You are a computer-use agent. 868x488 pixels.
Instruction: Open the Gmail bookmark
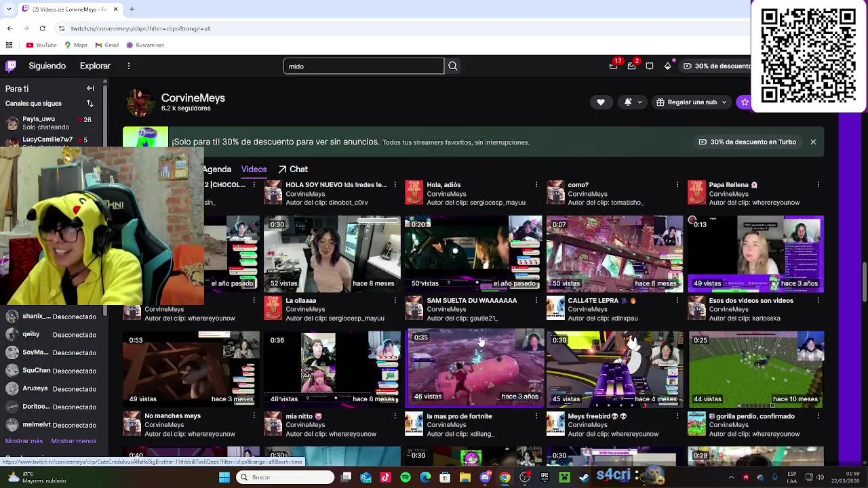107,45
